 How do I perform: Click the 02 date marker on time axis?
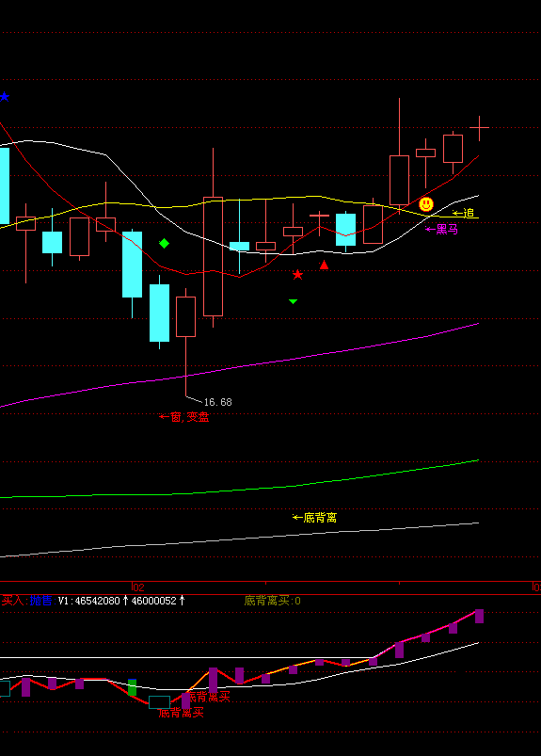(x=138, y=587)
